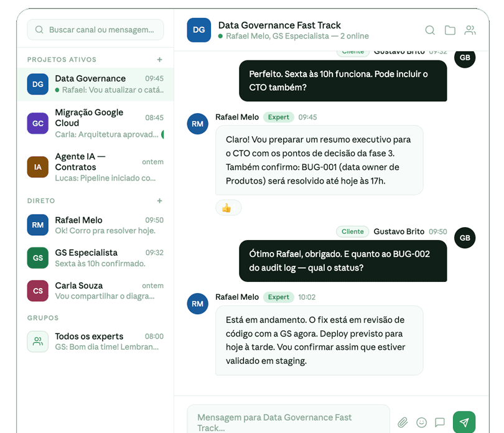
Task: Click the 10:02 message timestamp
Action: coord(307,297)
